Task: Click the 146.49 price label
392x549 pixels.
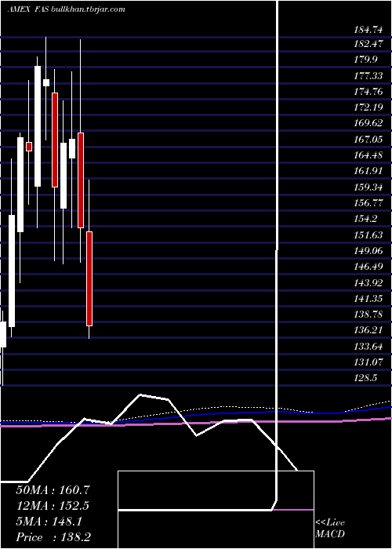Action: [x=368, y=267]
